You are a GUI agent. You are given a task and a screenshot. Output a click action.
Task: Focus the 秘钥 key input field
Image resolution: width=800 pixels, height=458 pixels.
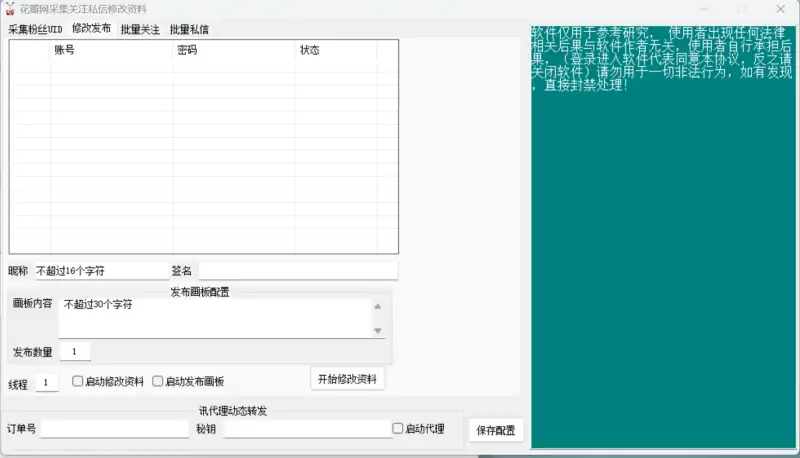(307, 429)
